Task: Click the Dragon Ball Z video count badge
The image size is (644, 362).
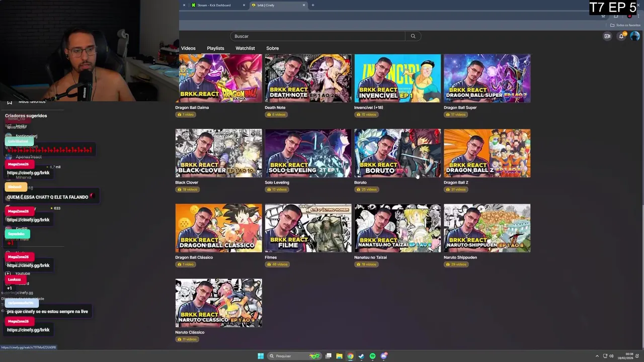Action: [456, 190]
